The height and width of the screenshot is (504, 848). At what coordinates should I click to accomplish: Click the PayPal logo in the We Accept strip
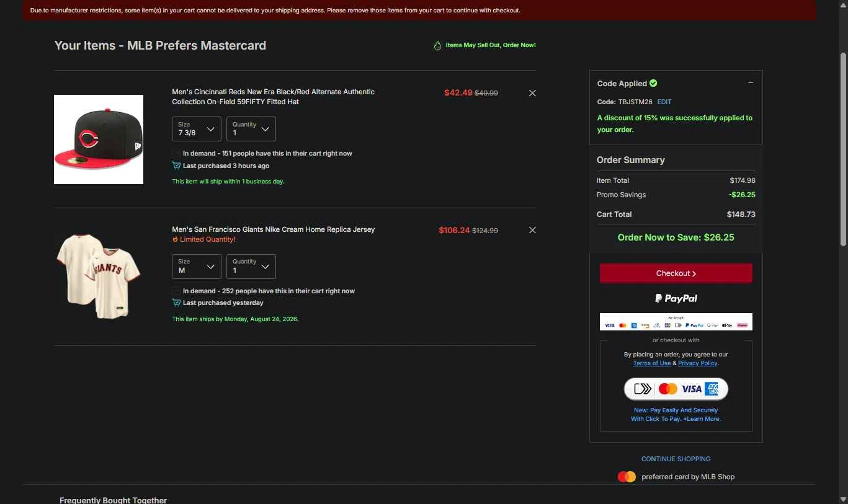click(694, 325)
